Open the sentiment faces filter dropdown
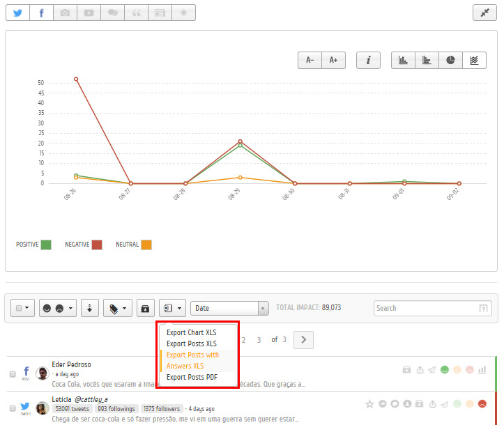Viewport: 504px width, 425px height. pyautogui.click(x=58, y=308)
